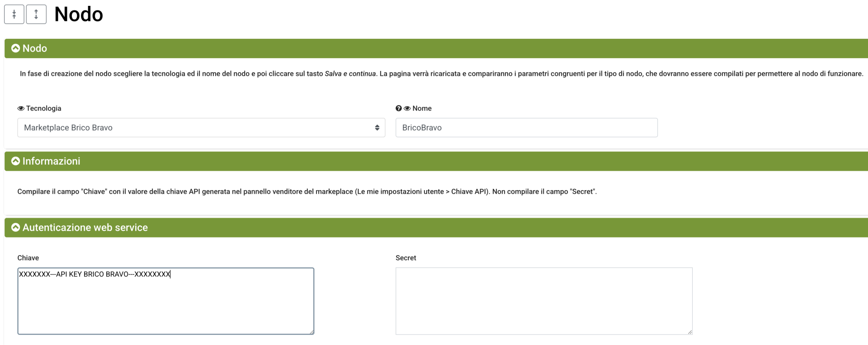Click the expand all sections button
Viewport: 868px width, 345px height.
[x=36, y=14]
